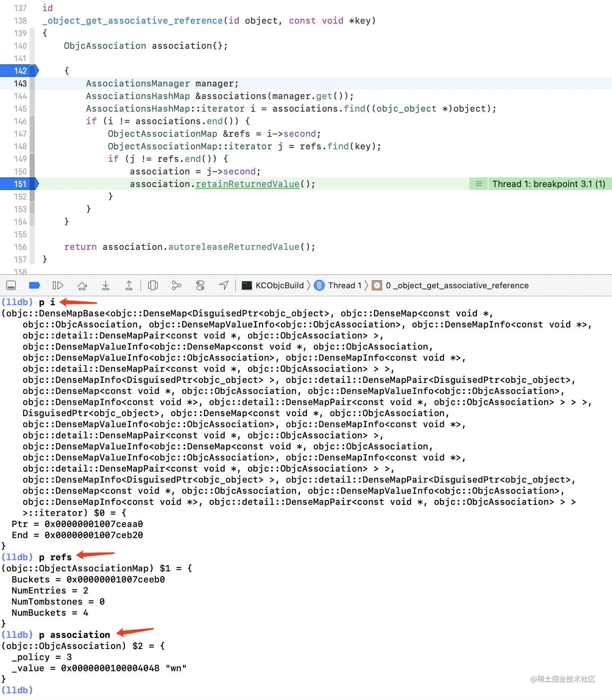Click ObjectAssociationMap::iterator on line 148

[x=190, y=147]
